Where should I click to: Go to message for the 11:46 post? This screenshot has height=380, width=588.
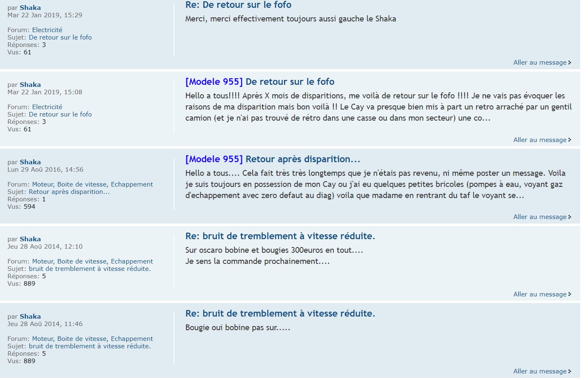point(542,371)
